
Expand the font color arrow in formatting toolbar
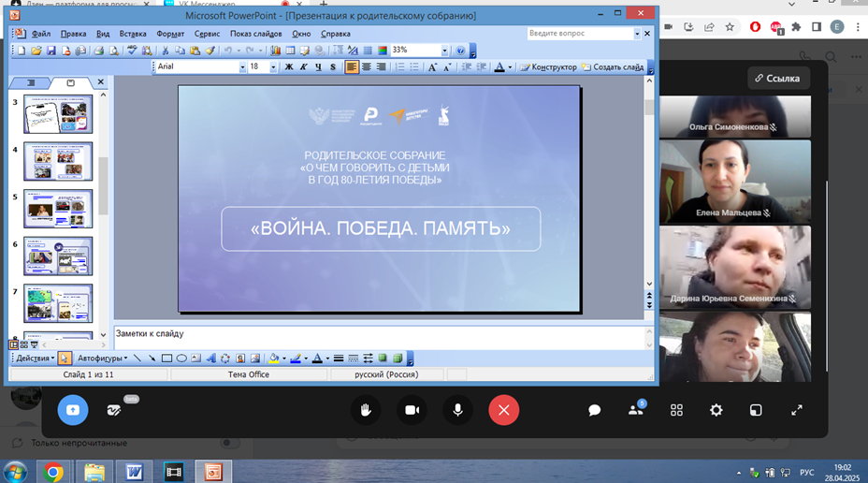510,67
